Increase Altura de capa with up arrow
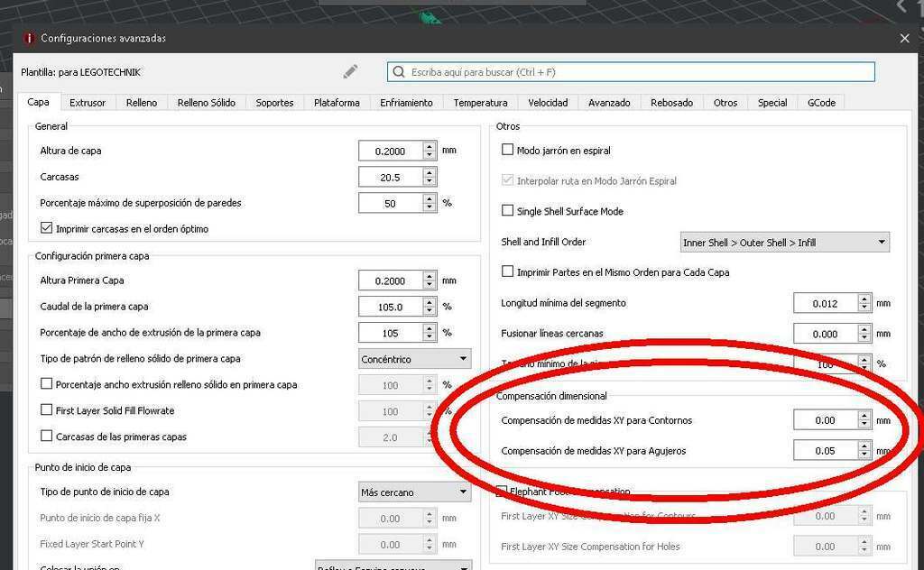The height and width of the screenshot is (570, 924). click(430, 146)
